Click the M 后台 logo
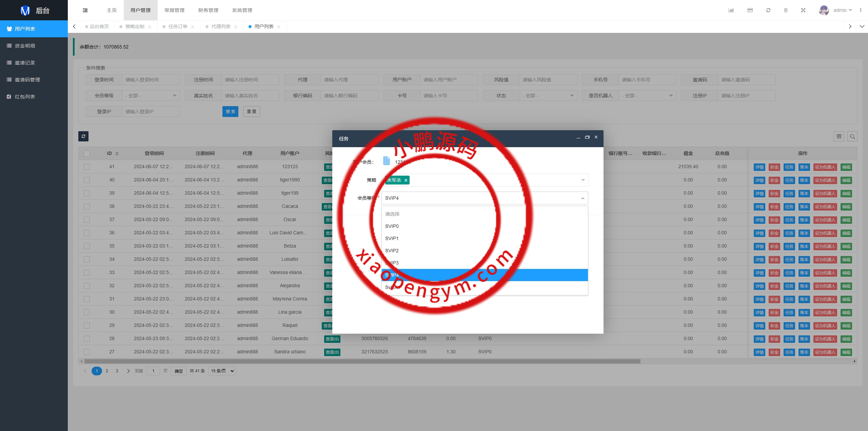Viewport: 868px width, 431px height. point(34,10)
